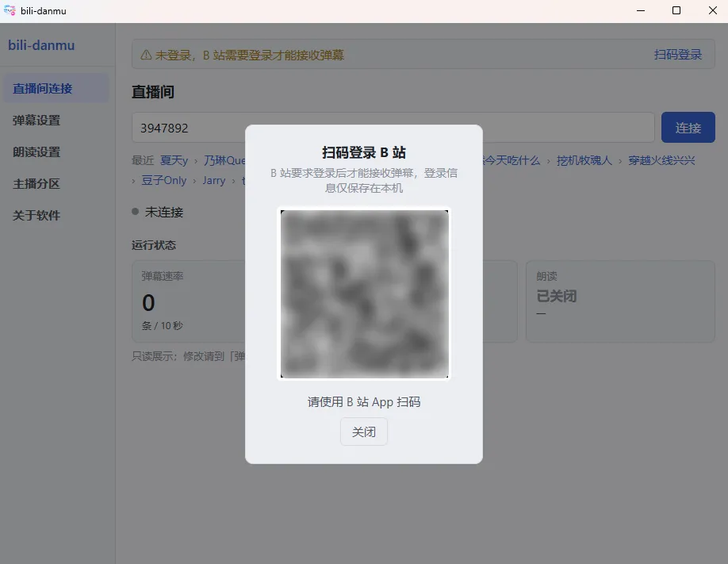Image resolution: width=728 pixels, height=564 pixels.
Task: Select recent room 乃琳Queen
Action: point(224,161)
